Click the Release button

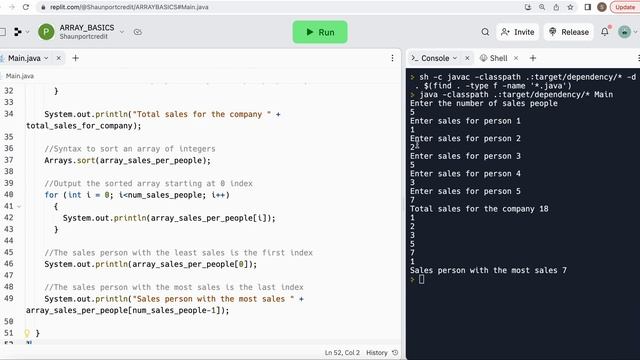click(569, 32)
